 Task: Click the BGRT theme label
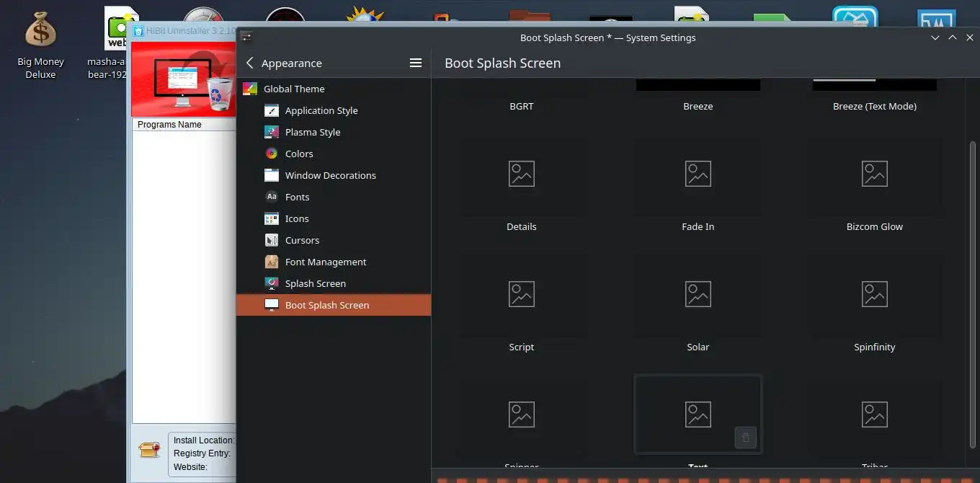(522, 106)
